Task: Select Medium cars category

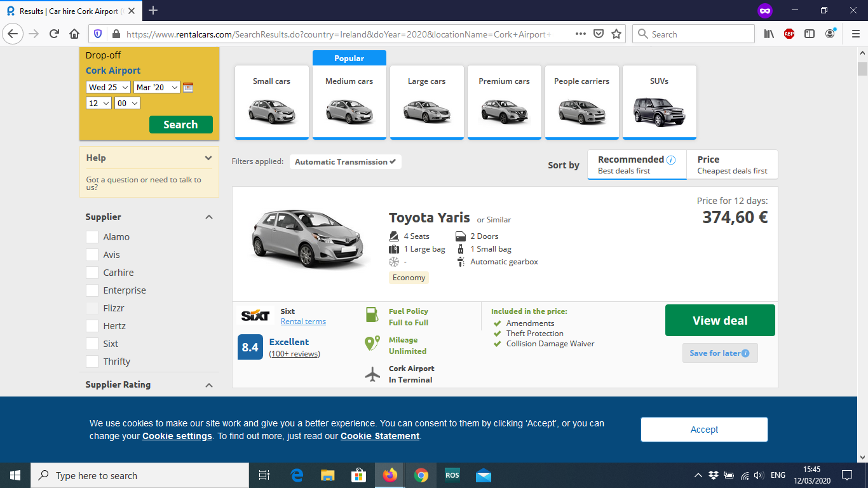Action: [x=349, y=102]
